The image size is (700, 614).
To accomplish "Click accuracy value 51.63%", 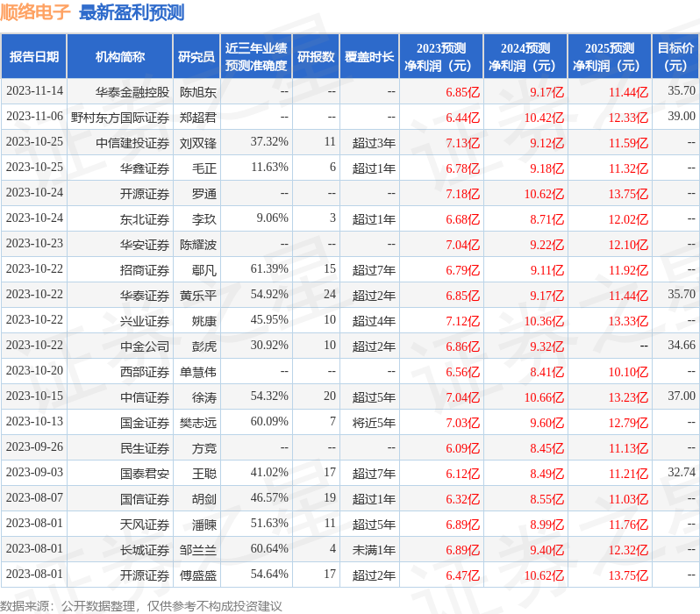I will [269, 524].
